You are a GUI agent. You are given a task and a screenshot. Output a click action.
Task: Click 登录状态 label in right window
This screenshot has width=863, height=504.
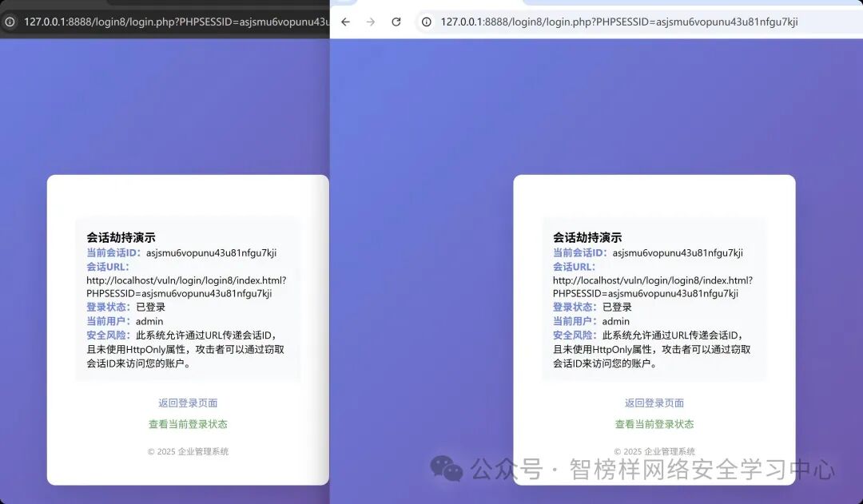tap(575, 307)
